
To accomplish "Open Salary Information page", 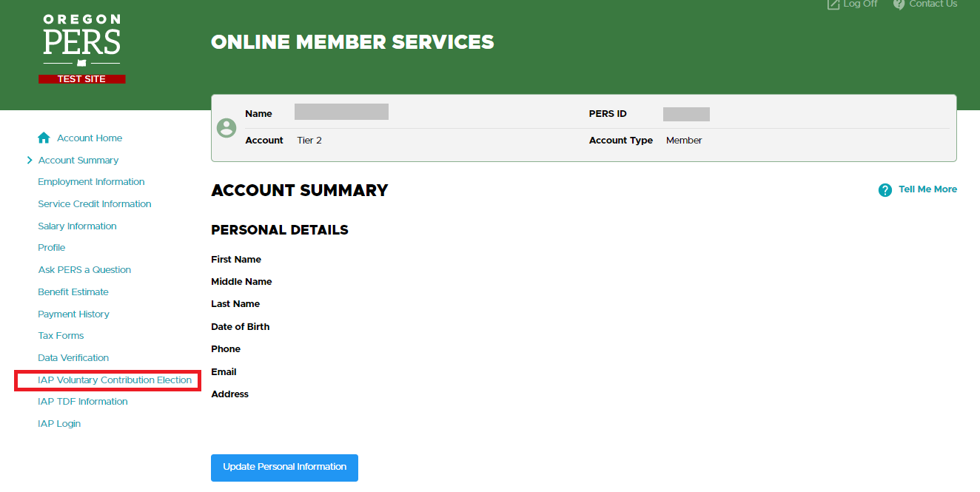I will coord(77,226).
